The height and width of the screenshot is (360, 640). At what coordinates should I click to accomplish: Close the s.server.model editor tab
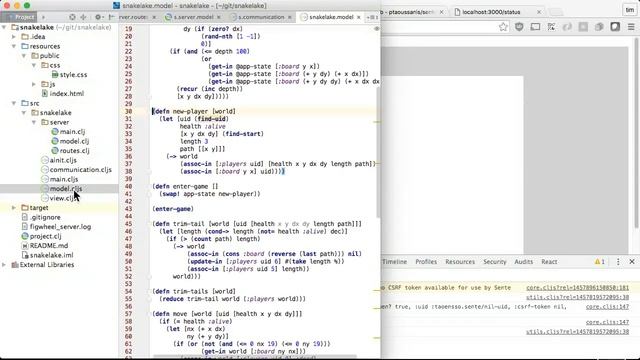tap(219, 17)
